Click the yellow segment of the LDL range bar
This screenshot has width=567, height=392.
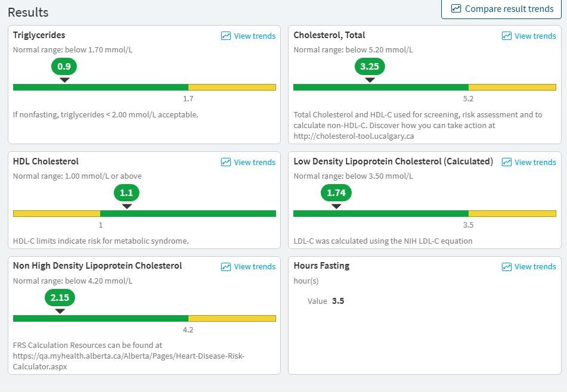pos(512,213)
